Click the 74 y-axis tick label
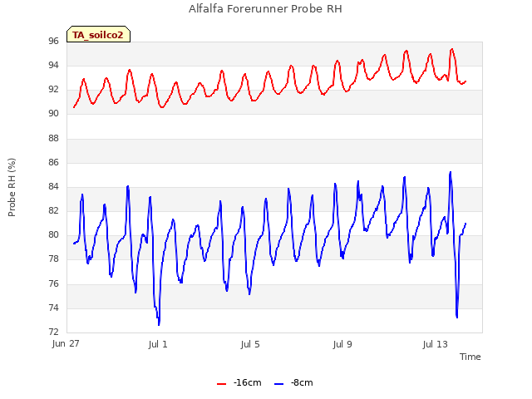Viewport: 532px width, 399px height. pos(53,308)
